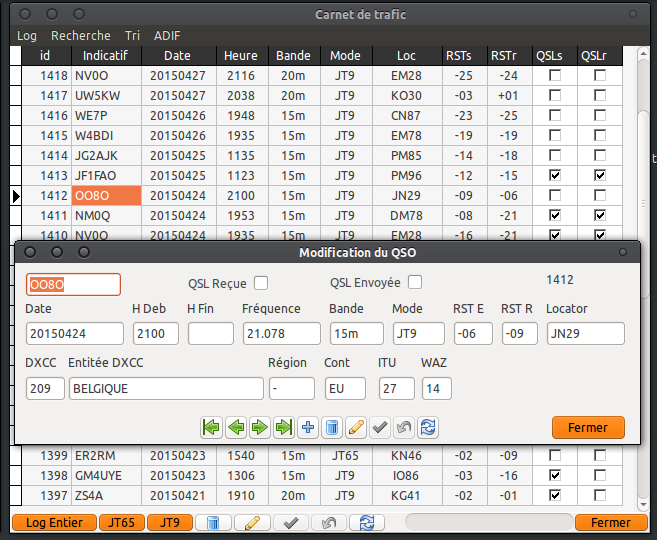Viewport: 657px width, 540px height.
Task: Refresh log using bottom toolbar refresh icon
Action: tap(366, 522)
